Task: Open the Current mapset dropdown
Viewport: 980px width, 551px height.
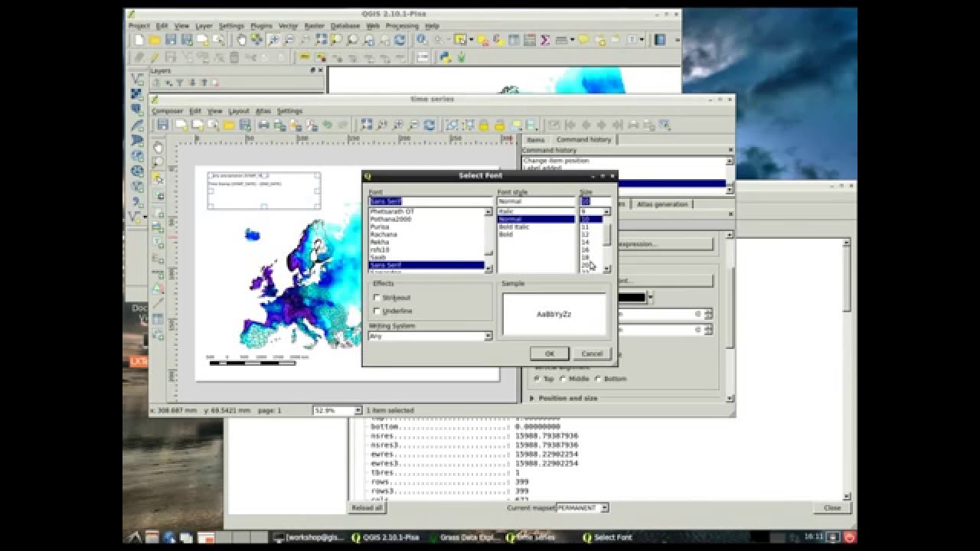Action: [582, 507]
